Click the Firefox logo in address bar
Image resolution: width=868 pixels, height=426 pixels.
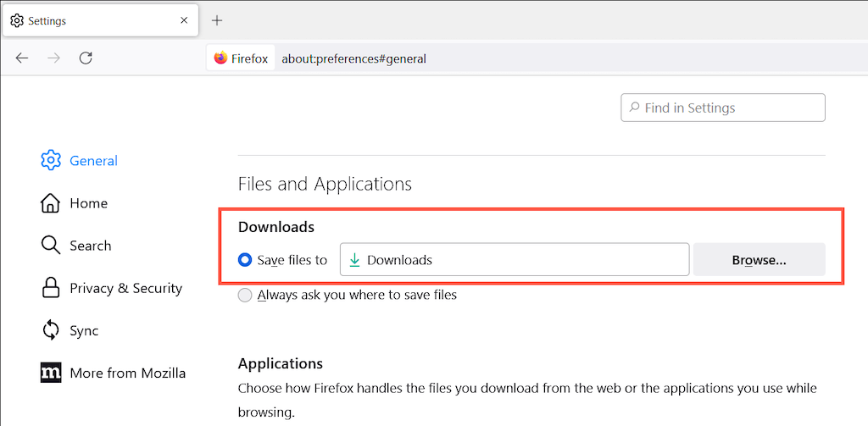coord(221,58)
